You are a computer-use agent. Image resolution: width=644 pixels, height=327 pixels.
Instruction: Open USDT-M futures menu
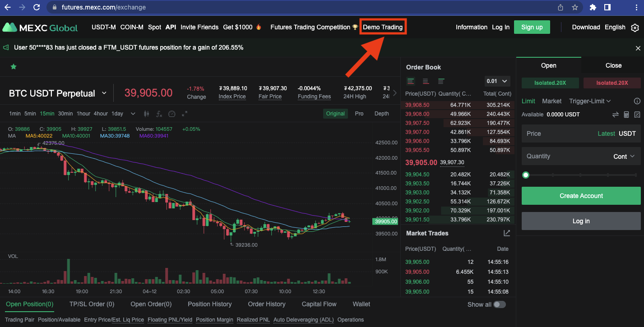point(104,27)
